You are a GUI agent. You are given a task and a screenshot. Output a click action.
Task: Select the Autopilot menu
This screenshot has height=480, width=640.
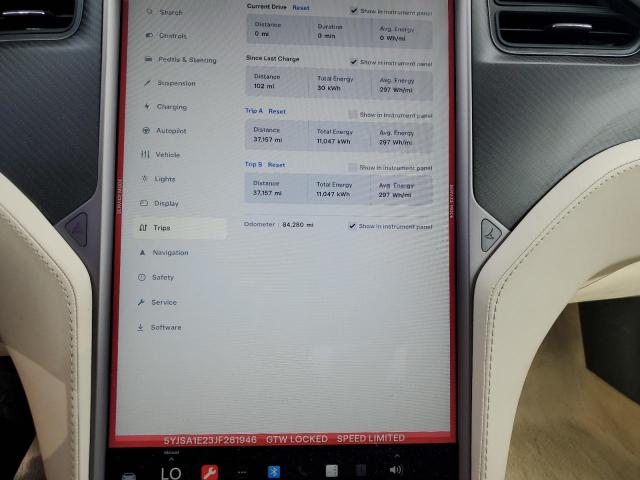tap(171, 131)
